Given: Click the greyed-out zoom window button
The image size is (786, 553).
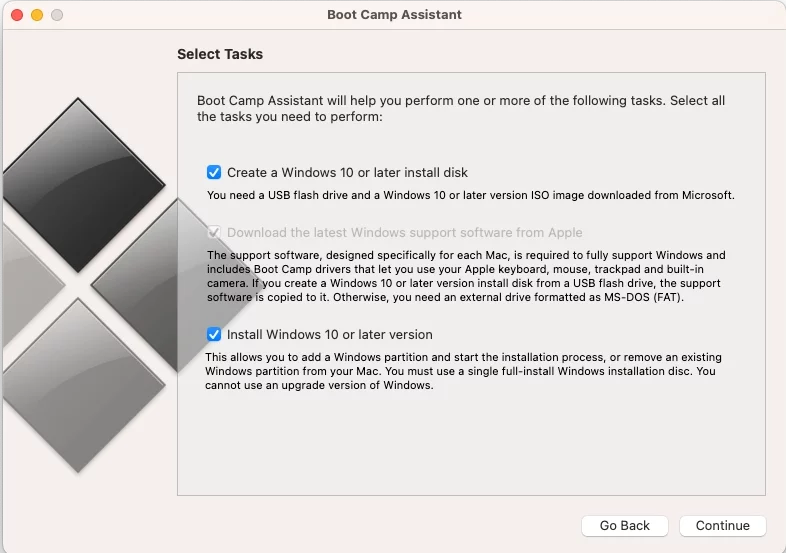Looking at the screenshot, I should 57,15.
